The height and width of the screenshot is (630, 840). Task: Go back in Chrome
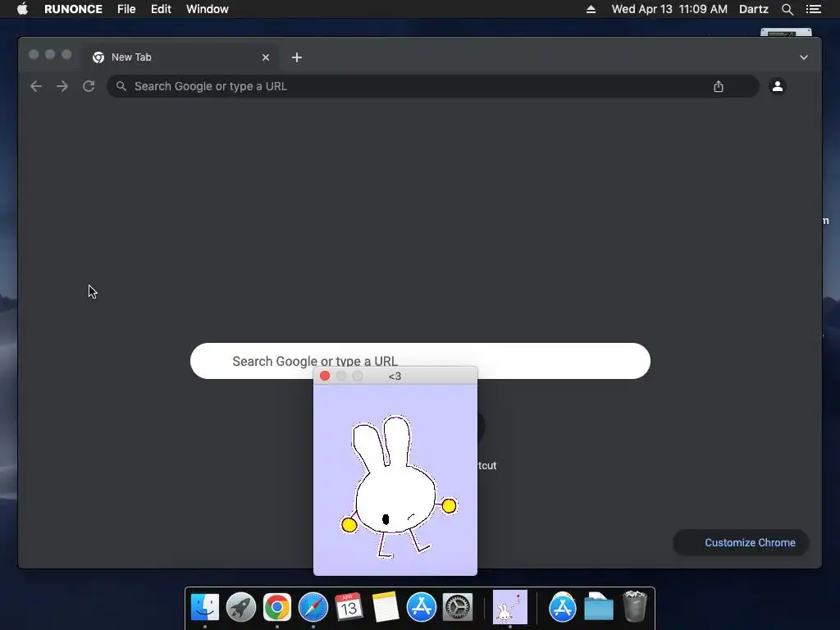tap(36, 86)
